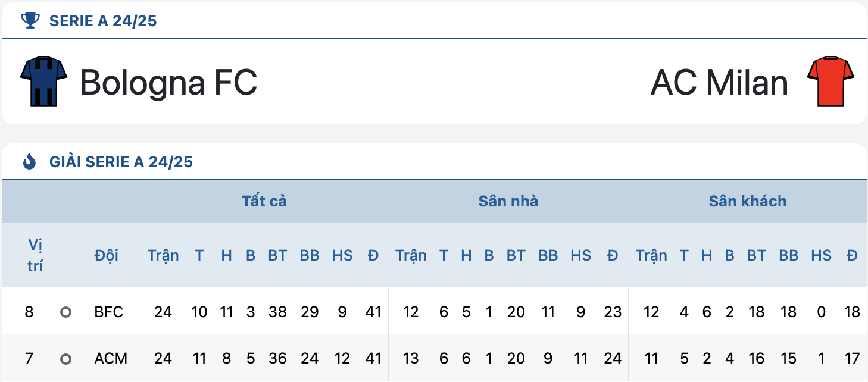Screen dimensions: 868x382
Task: Select the Sân nhà column group header
Action: click(x=508, y=201)
